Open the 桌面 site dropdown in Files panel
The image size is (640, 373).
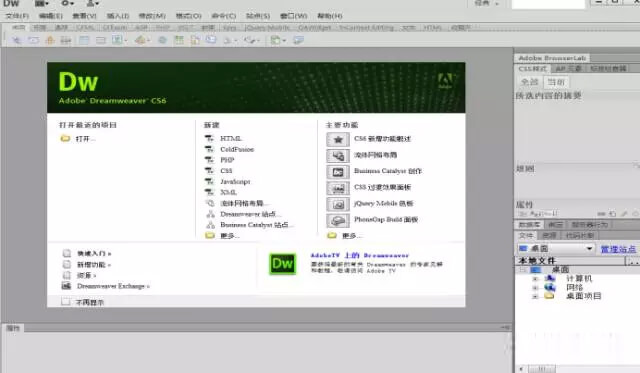556,248
